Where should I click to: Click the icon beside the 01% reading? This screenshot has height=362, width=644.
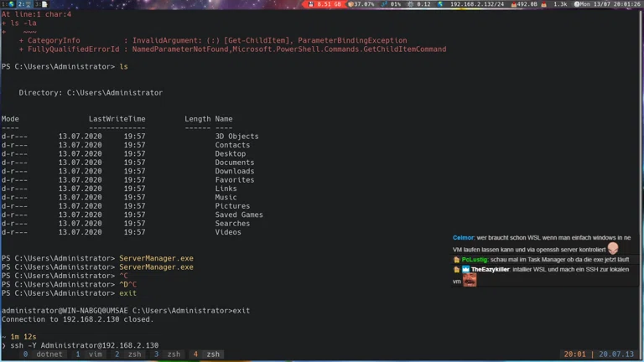click(384, 4)
